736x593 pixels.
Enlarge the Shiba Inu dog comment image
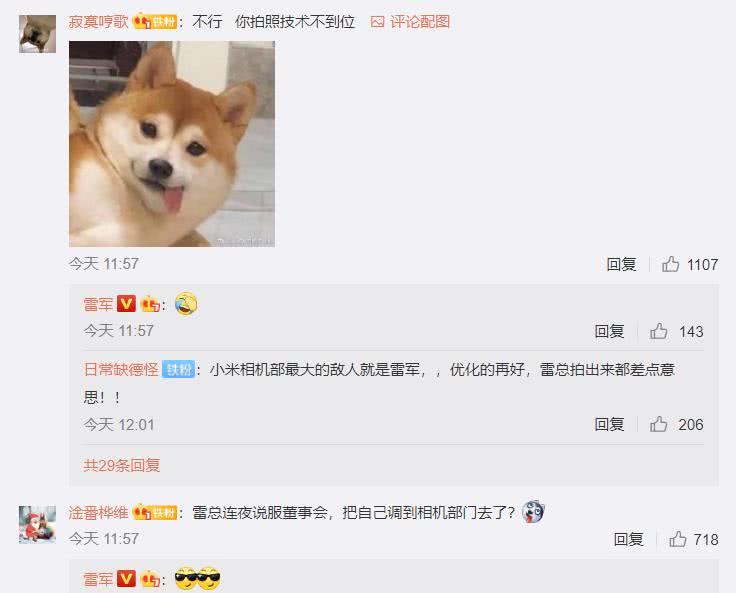click(x=172, y=144)
